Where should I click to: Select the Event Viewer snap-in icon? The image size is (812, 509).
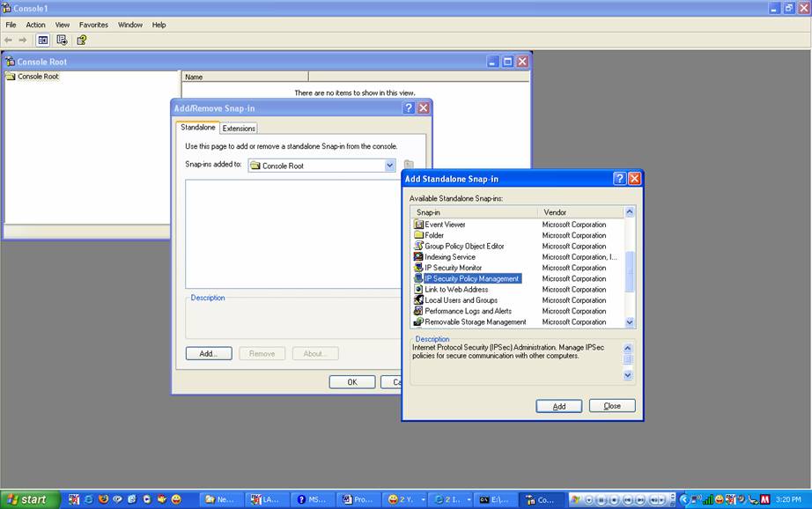pos(418,225)
